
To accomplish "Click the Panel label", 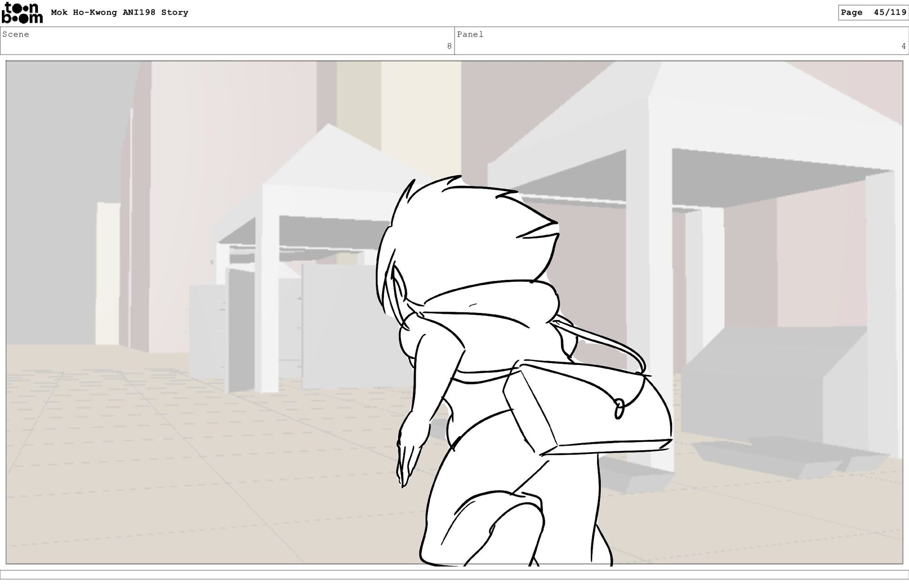I will (x=470, y=35).
